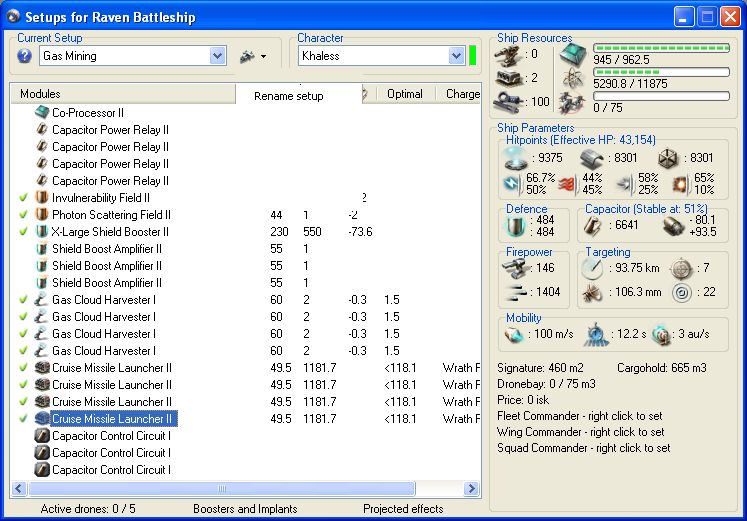Open the Projected effects section
This screenshot has height=521, width=747.
402,509
